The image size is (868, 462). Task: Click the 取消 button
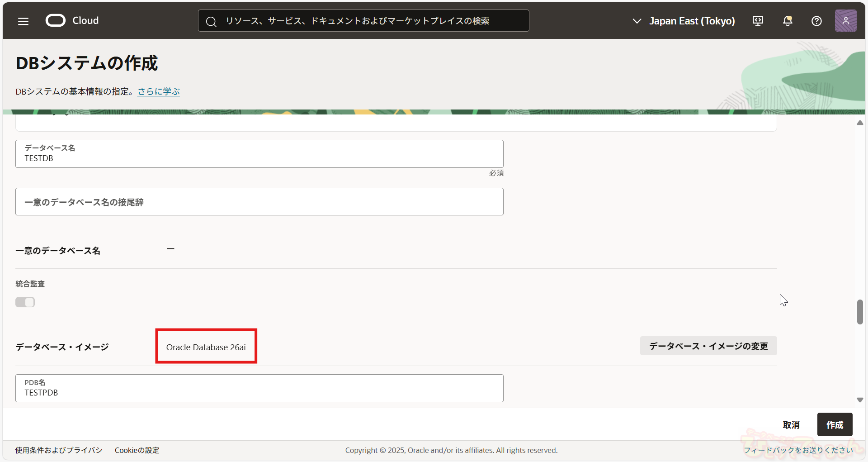[791, 425]
